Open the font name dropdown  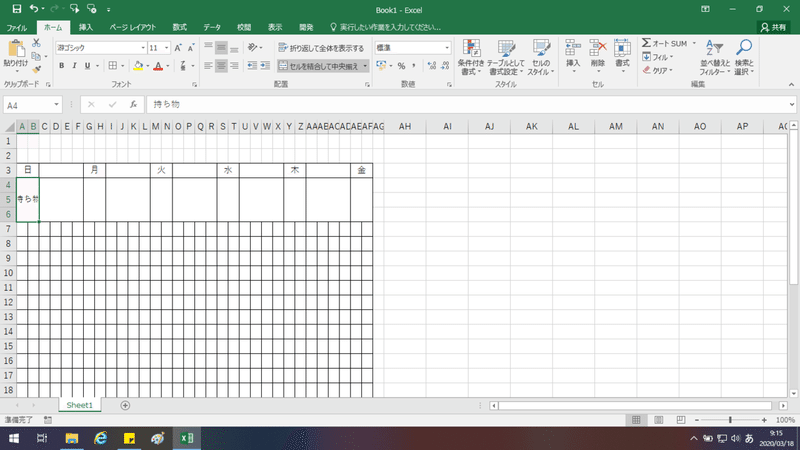pos(143,48)
